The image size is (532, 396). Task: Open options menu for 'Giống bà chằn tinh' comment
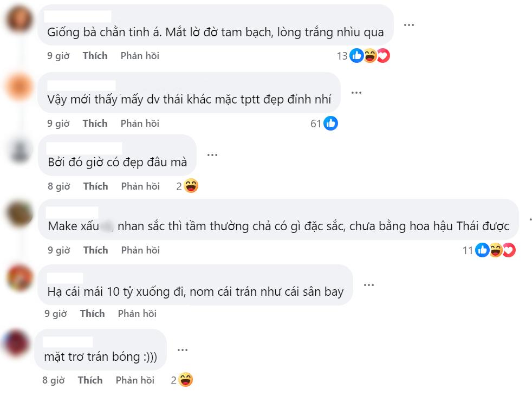click(x=409, y=25)
